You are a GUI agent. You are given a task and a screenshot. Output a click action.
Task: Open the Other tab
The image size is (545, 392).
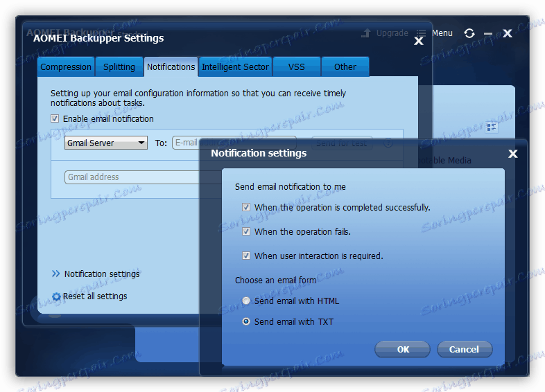click(x=345, y=67)
